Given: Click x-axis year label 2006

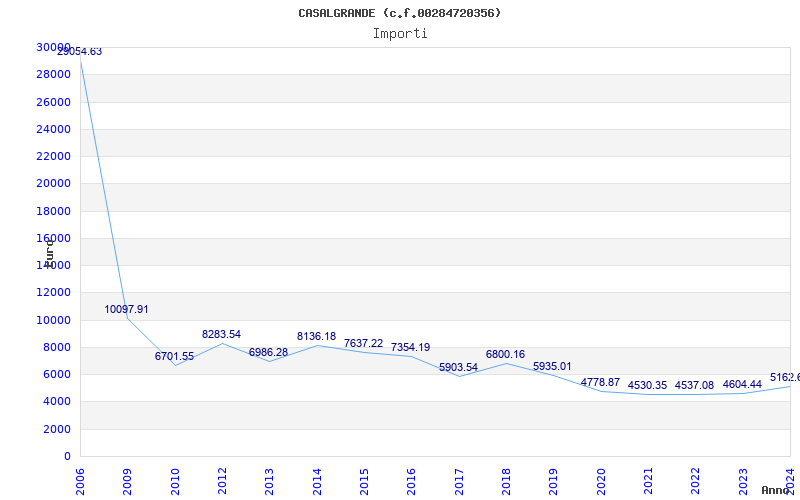Looking at the screenshot, I should click(80, 482).
